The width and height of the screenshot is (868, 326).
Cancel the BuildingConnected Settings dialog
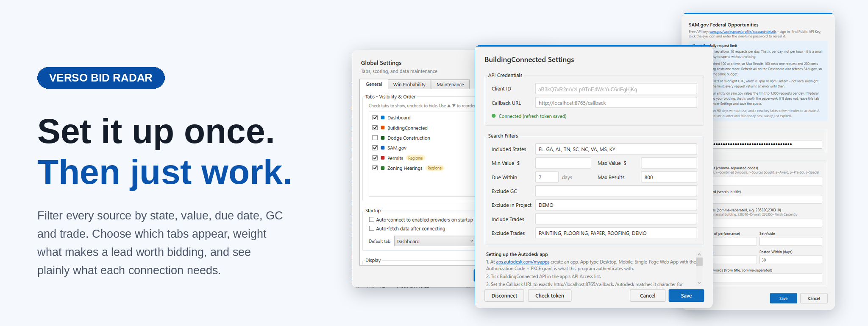coord(647,295)
